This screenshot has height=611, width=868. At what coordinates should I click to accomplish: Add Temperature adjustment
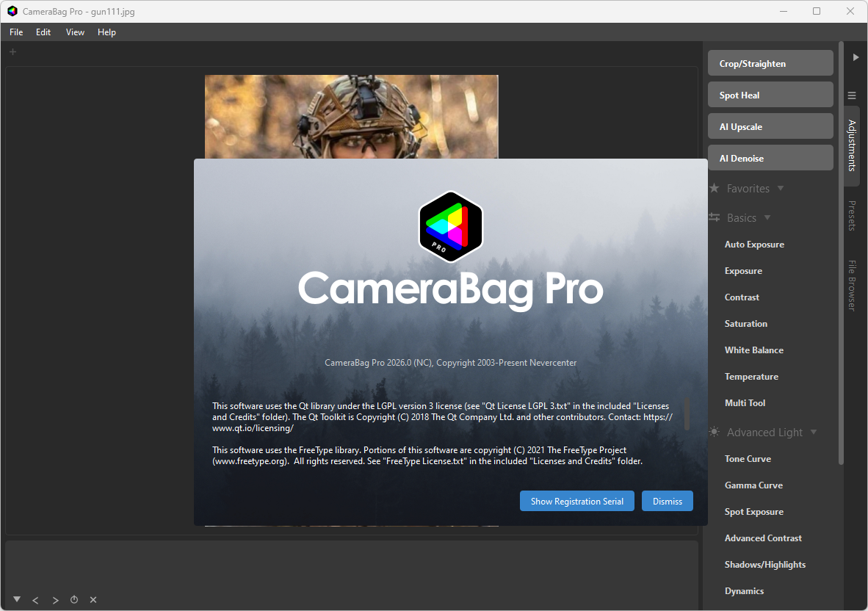tap(751, 376)
